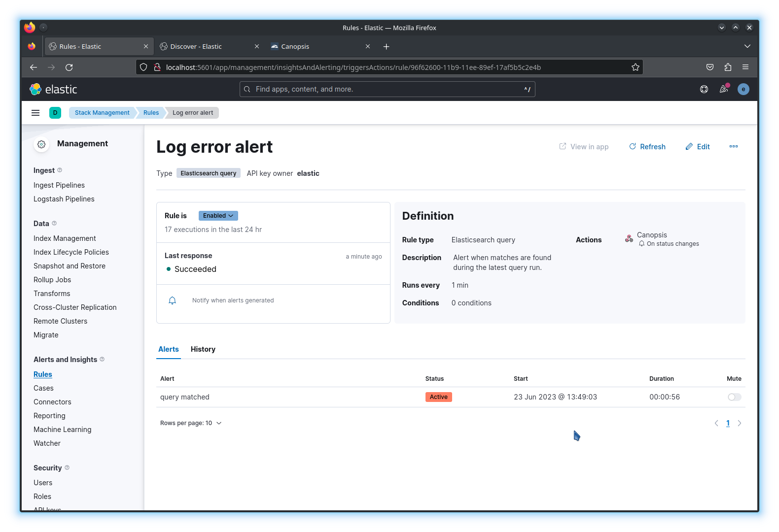Open Connectors in sidebar
This screenshot has width=779, height=532.
pyautogui.click(x=52, y=402)
